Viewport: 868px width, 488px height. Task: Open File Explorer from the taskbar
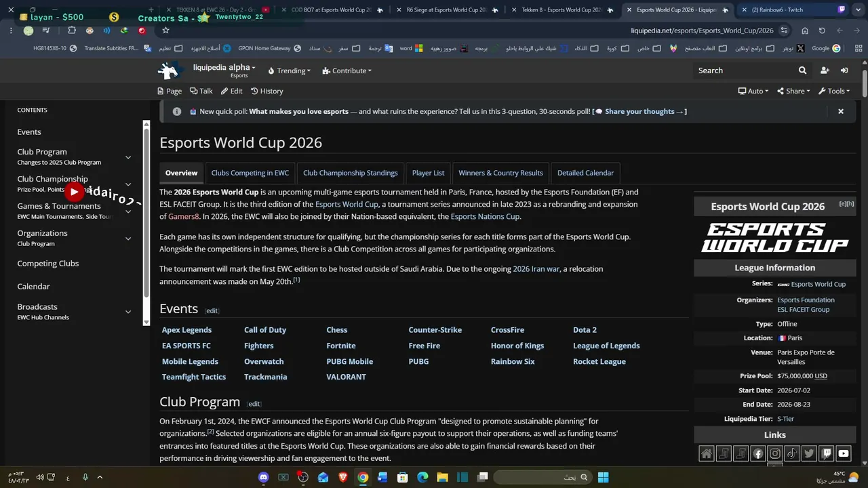coord(442,477)
